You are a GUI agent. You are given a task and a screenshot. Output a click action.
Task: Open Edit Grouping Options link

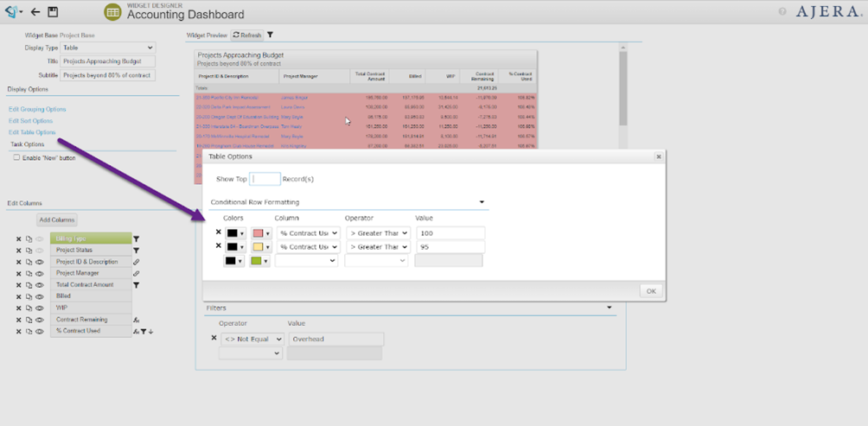(37, 110)
